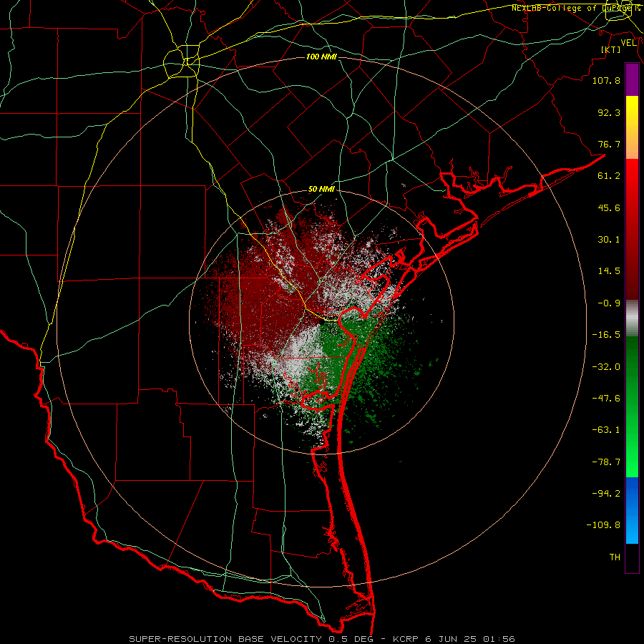Click the -0.9 value on velocity scale
The height and width of the screenshot is (644, 644).
tap(609, 303)
